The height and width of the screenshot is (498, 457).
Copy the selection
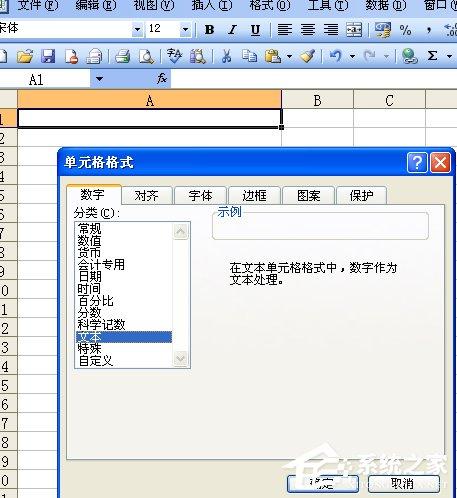[249, 56]
